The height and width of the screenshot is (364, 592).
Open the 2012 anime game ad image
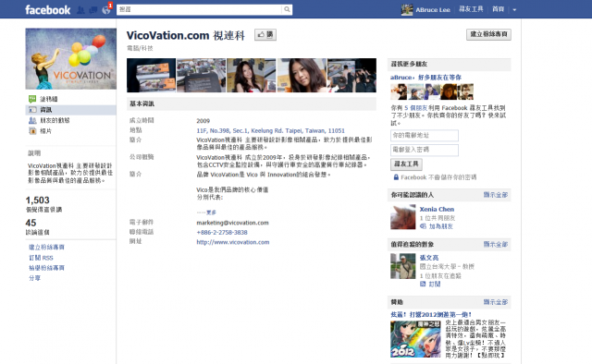[415, 339]
